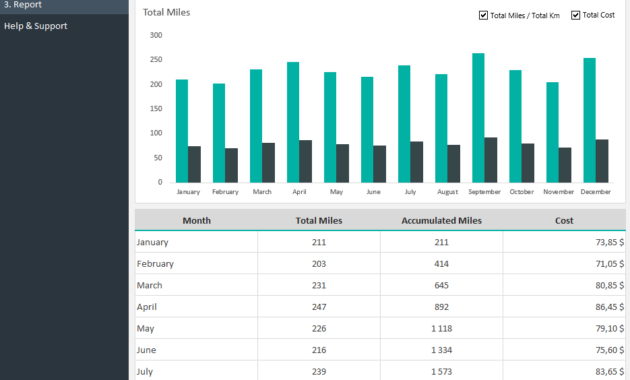Viewport: 630px width, 380px height.
Task: Click the Total Miles column header
Action: coord(319,221)
